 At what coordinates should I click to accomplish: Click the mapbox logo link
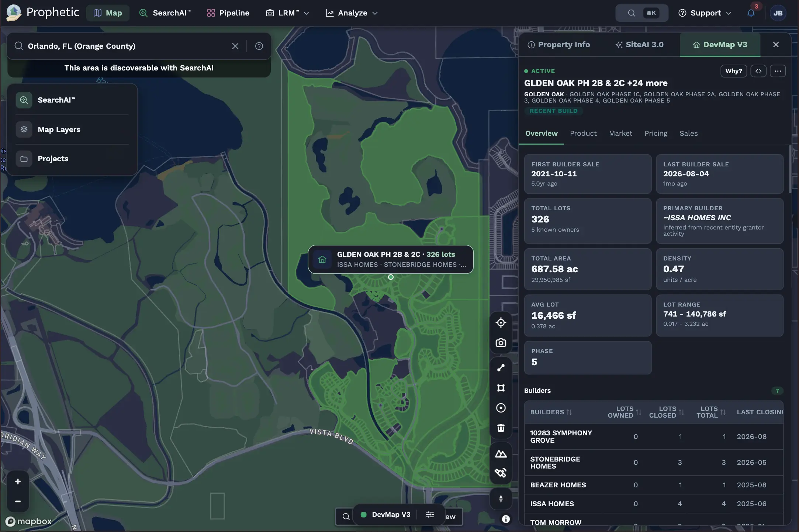click(29, 521)
